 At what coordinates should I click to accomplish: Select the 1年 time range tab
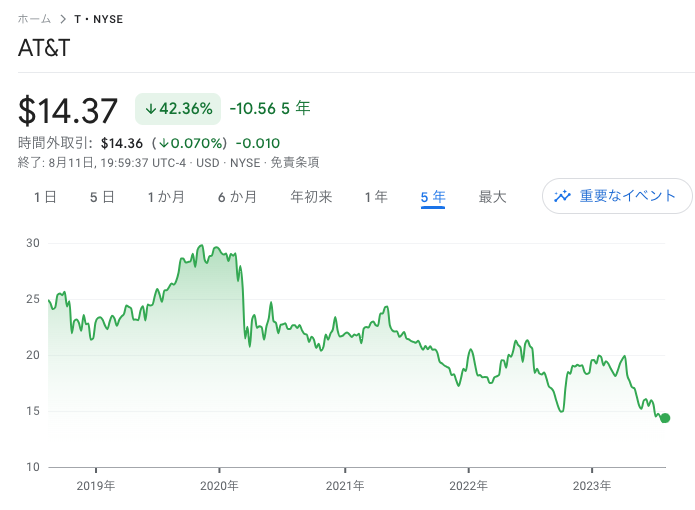click(376, 197)
